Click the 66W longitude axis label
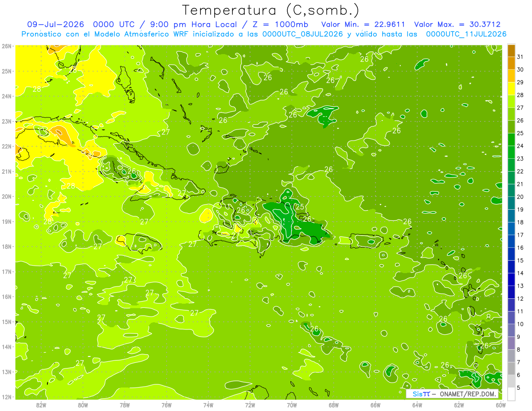The width and height of the screenshot is (532, 411). (x=376, y=405)
